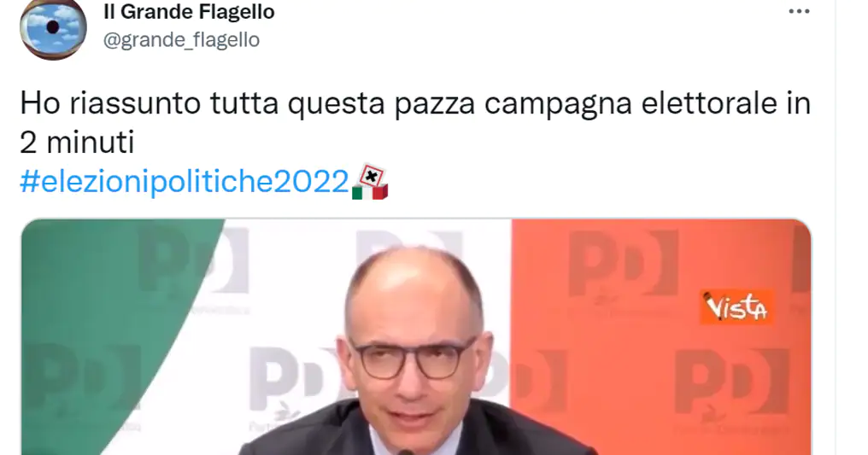
Task: Click the microphone tip at the video's bottom
Action: pyautogui.click(x=406, y=452)
